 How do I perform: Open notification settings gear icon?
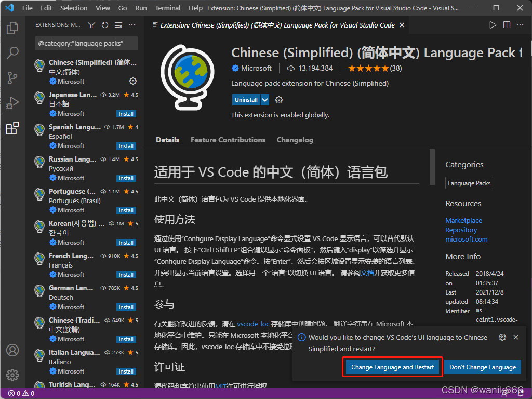[502, 337]
